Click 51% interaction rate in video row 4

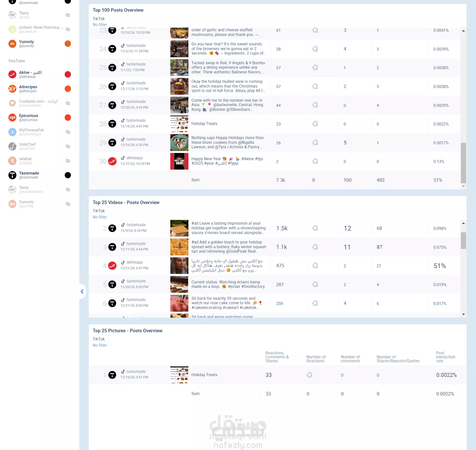click(440, 266)
